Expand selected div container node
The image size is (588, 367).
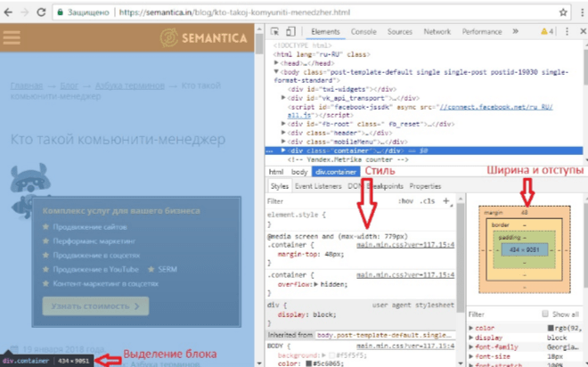click(284, 151)
